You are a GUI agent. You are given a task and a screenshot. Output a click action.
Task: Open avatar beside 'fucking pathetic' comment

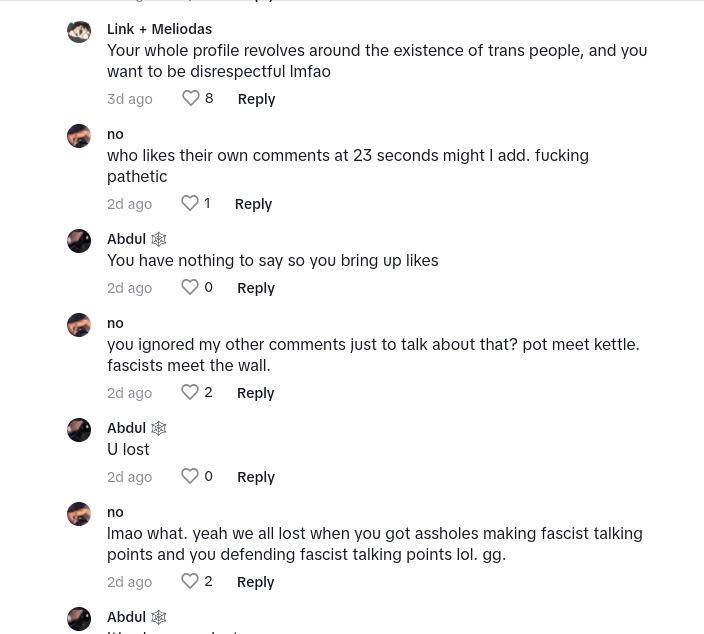[79, 136]
